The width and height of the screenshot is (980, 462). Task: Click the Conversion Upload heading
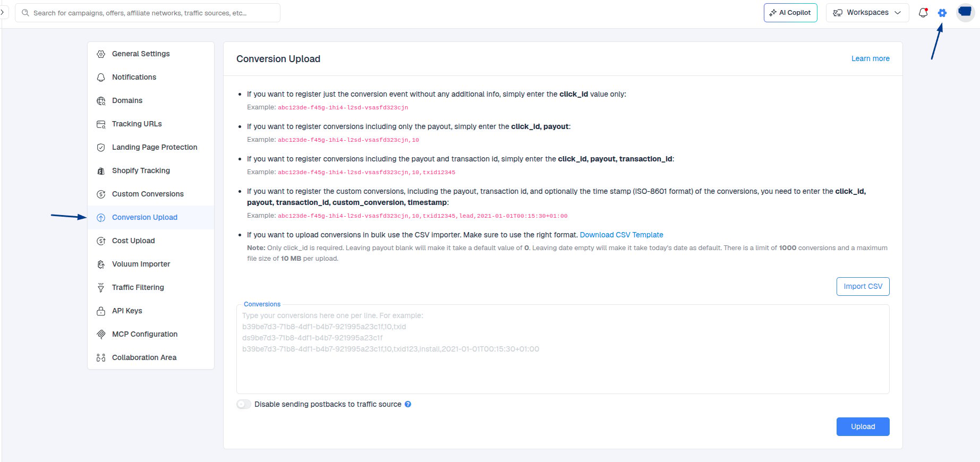click(x=278, y=59)
